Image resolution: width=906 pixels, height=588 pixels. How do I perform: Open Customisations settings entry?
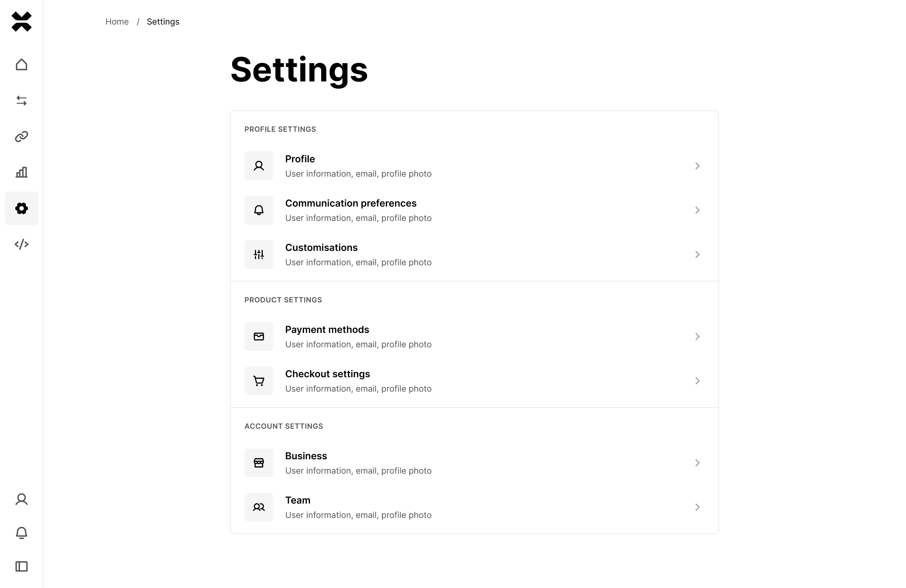coord(474,255)
